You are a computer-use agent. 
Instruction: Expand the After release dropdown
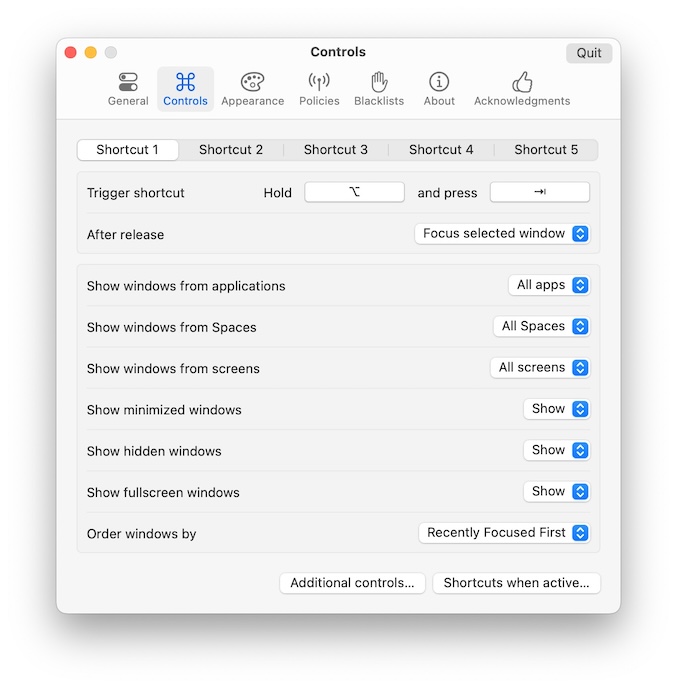[502, 234]
